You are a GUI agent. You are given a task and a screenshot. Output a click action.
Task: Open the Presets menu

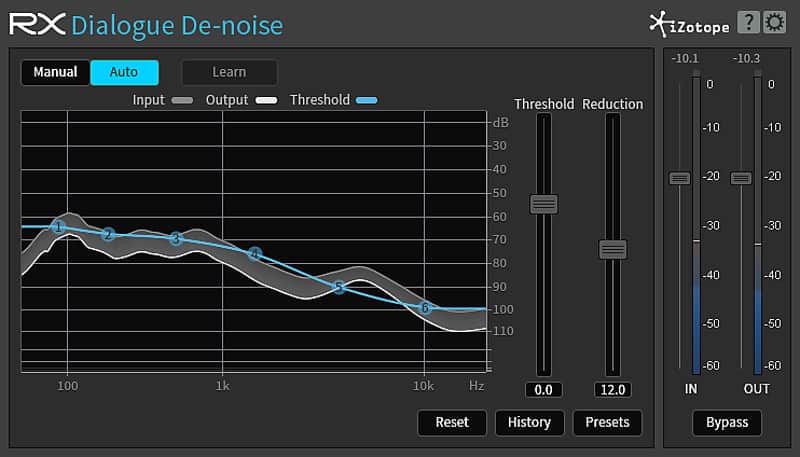click(607, 422)
